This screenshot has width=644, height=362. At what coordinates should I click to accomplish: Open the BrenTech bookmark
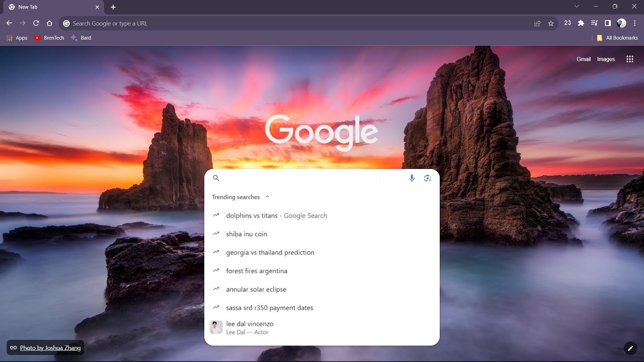click(49, 38)
